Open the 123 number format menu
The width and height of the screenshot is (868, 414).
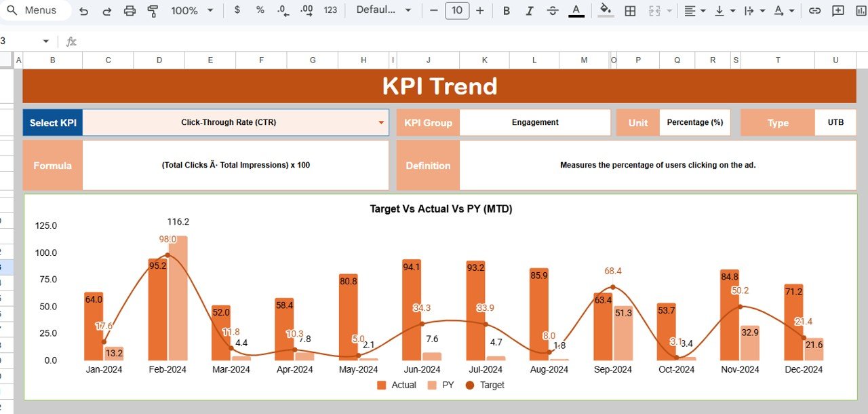pyautogui.click(x=330, y=11)
